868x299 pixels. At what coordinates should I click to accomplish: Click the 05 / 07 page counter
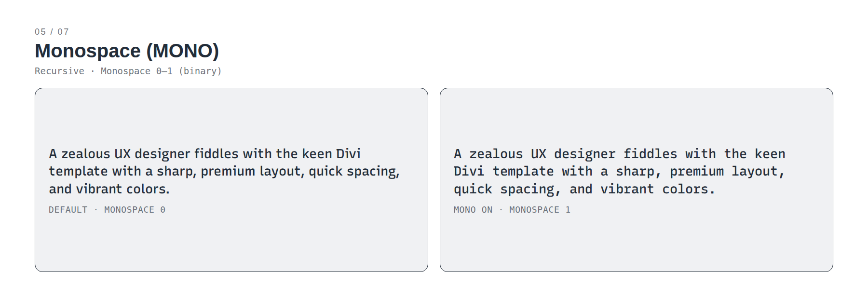(52, 32)
